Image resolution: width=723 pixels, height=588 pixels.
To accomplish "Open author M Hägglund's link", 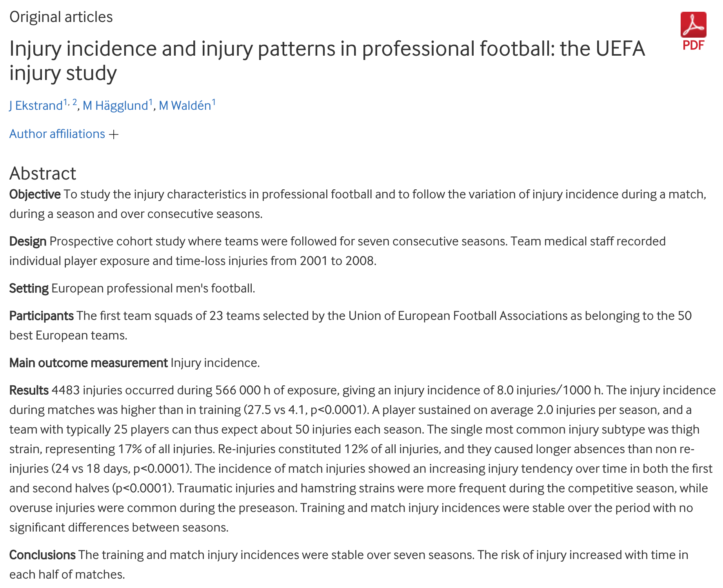I will [x=115, y=106].
